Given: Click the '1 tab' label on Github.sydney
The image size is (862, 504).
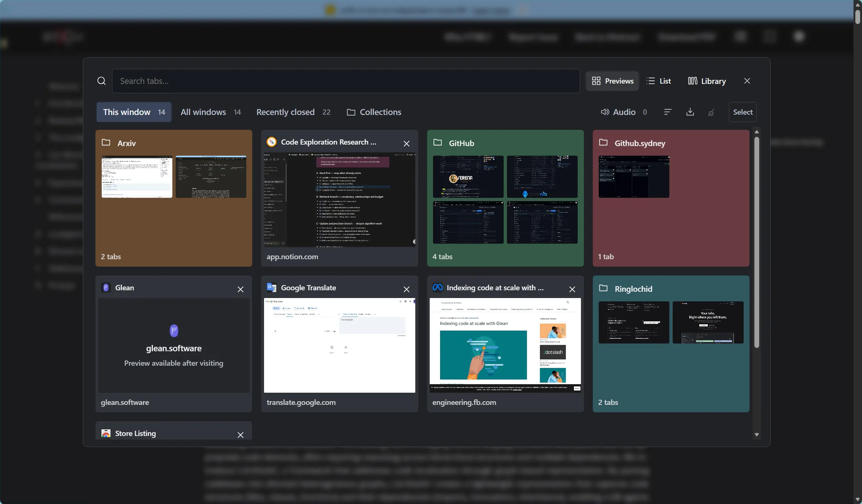Looking at the screenshot, I should (x=606, y=257).
